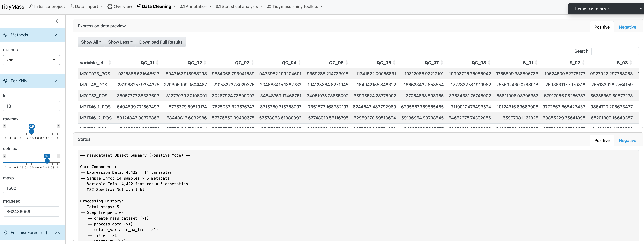The image size is (644, 244).
Task: Open the Annotation menu
Action: coord(196,6)
